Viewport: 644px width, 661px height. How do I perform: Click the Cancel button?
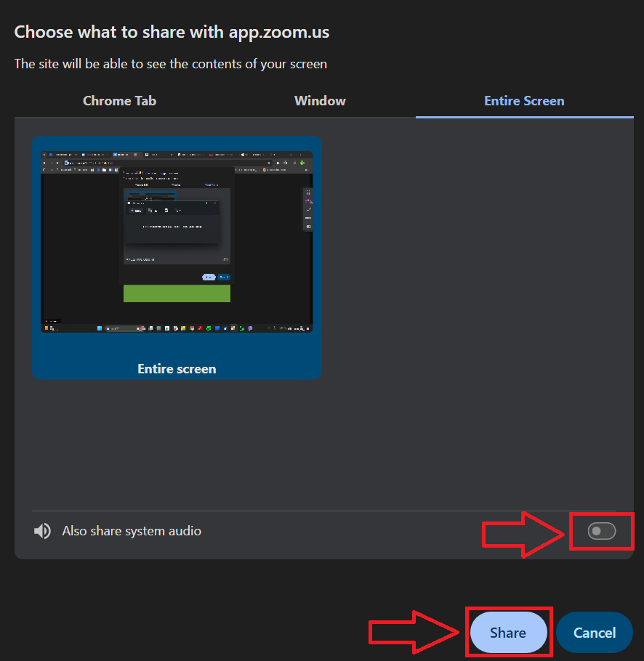click(x=595, y=633)
